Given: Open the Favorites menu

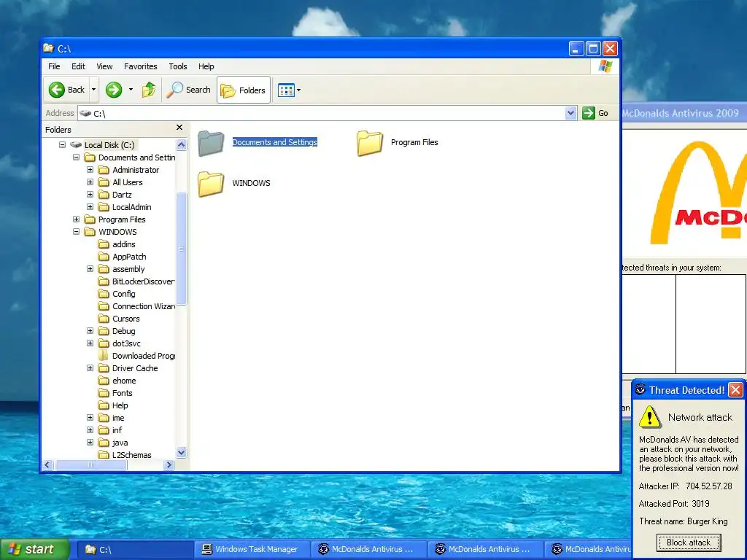Looking at the screenshot, I should (x=141, y=66).
